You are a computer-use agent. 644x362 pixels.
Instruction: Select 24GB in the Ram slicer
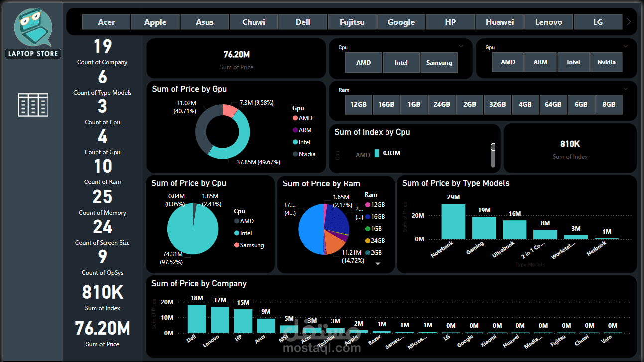pos(442,105)
